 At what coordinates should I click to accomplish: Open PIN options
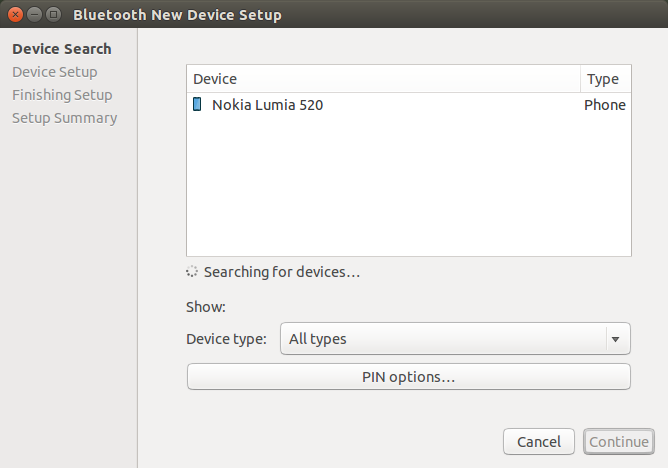click(x=408, y=377)
